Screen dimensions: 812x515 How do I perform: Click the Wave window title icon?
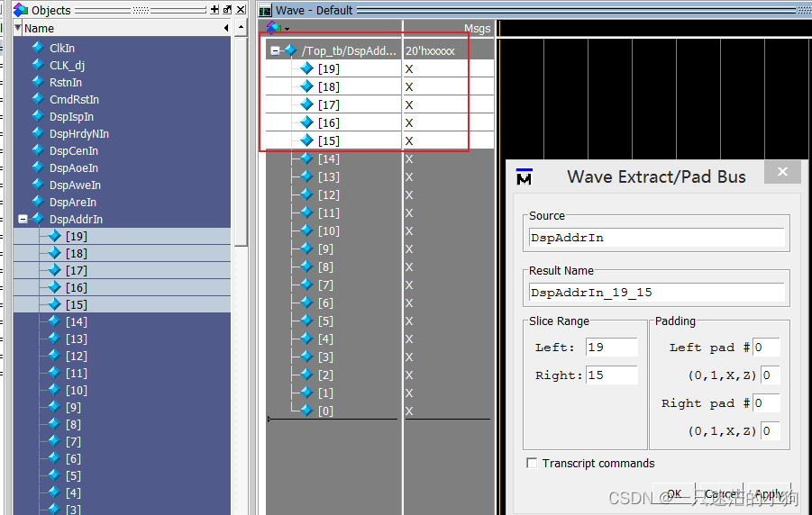[265, 10]
